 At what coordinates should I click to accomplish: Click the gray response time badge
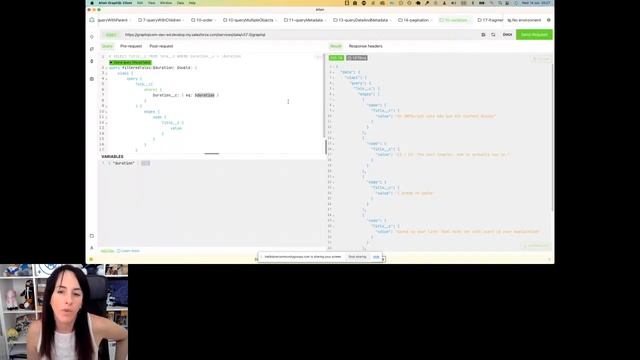(357, 58)
